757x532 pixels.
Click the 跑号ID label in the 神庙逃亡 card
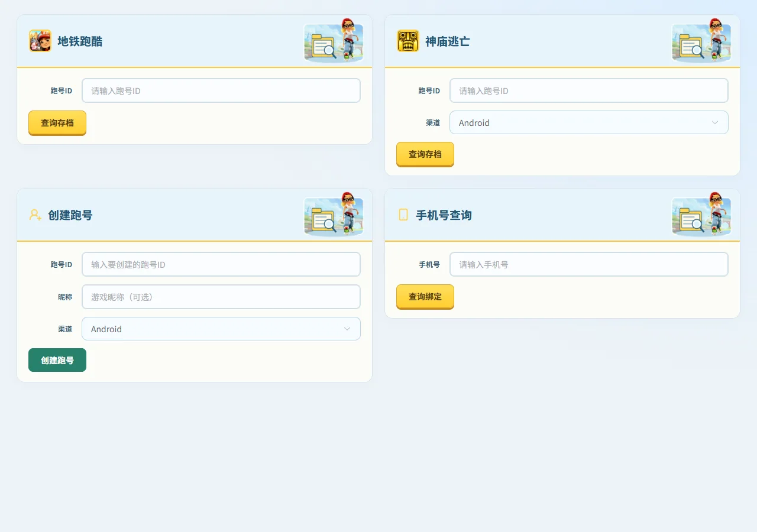coord(429,90)
